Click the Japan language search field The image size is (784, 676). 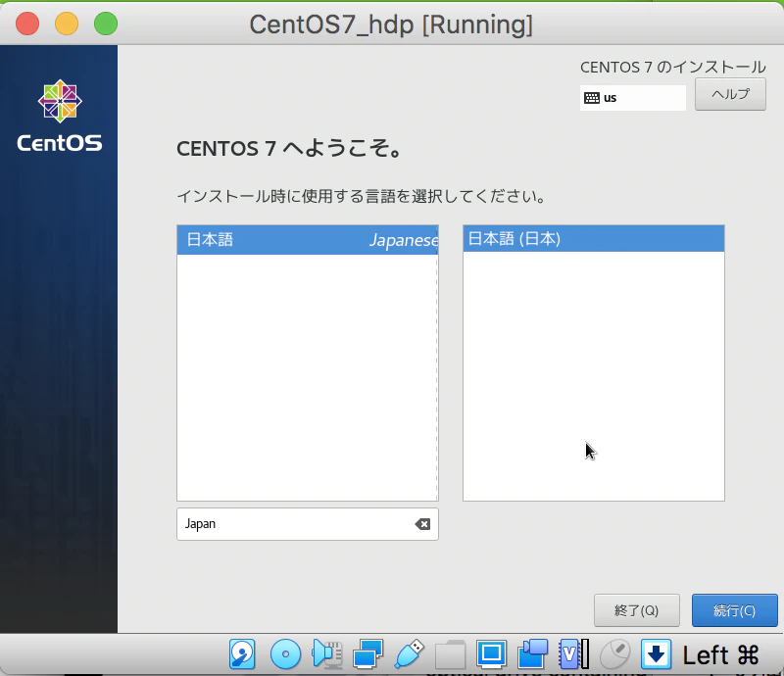tap(294, 523)
